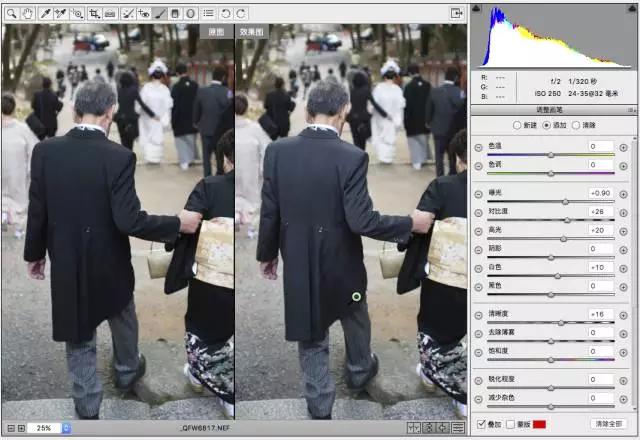
Task: Open the 调整画笔 panel flyout menu
Action: pyautogui.click(x=631, y=110)
